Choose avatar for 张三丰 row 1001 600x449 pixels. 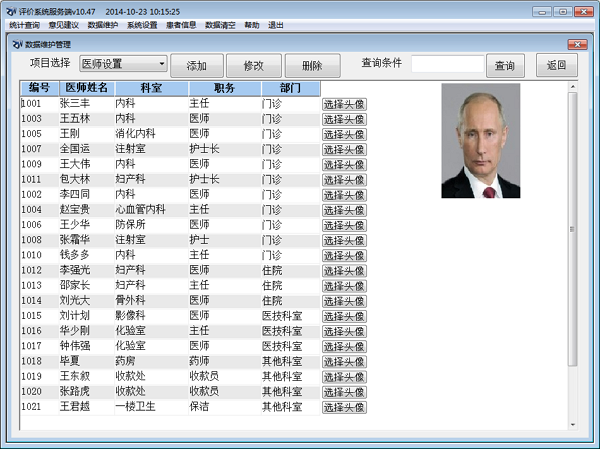coord(344,104)
